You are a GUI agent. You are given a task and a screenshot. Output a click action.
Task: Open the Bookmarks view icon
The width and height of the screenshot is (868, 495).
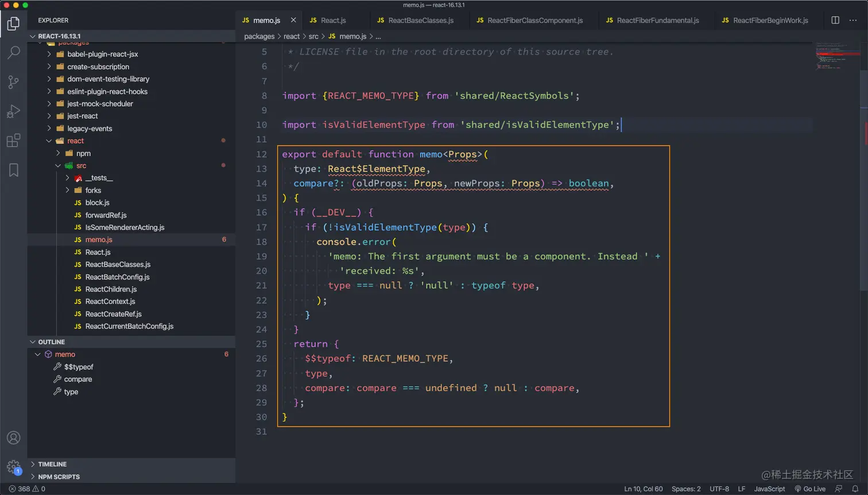[13, 170]
